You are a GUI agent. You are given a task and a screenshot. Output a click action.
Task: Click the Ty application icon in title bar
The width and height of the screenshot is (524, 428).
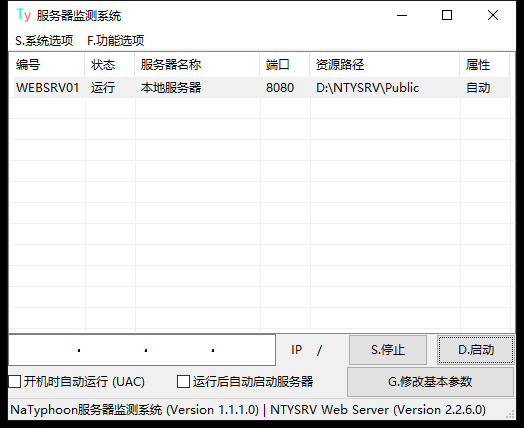(x=24, y=15)
